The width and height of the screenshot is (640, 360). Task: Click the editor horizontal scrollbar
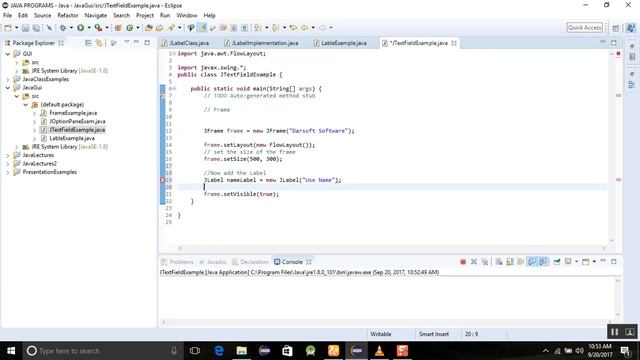392,248
